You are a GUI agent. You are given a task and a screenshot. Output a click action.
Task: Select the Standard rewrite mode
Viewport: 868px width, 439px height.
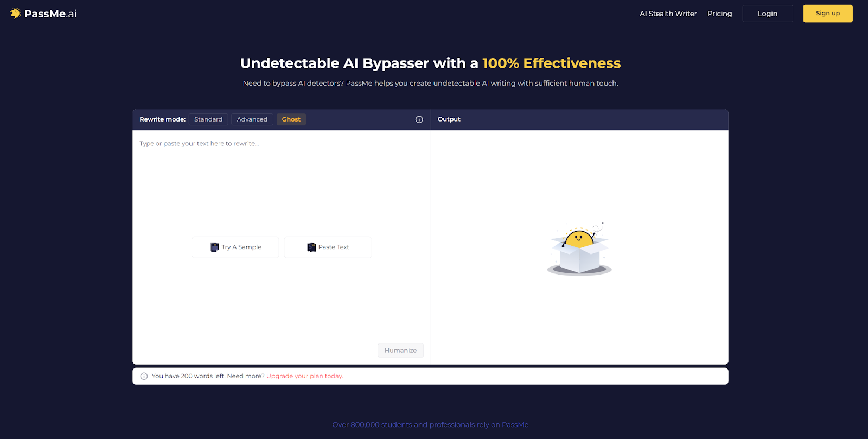coord(208,119)
